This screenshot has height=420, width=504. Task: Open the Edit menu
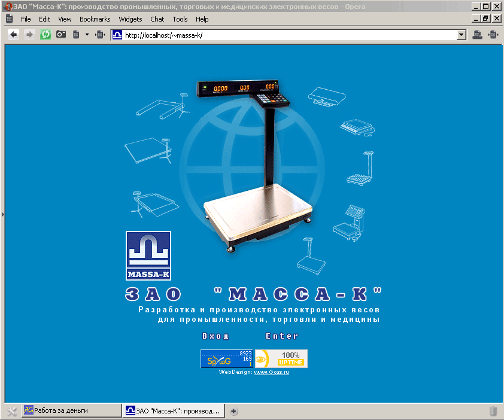[44, 19]
